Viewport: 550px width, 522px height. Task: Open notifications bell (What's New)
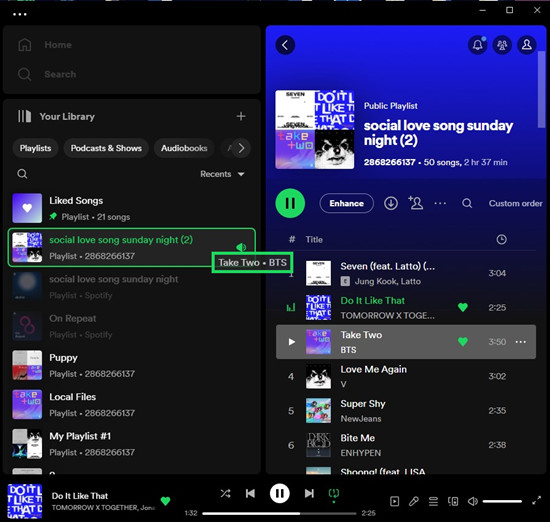[477, 45]
